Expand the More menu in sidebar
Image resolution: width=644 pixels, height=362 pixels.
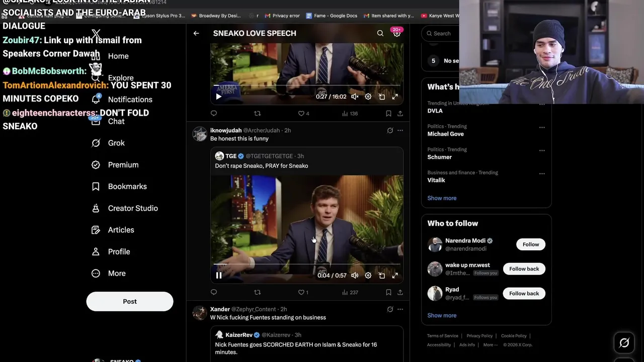click(x=109, y=274)
